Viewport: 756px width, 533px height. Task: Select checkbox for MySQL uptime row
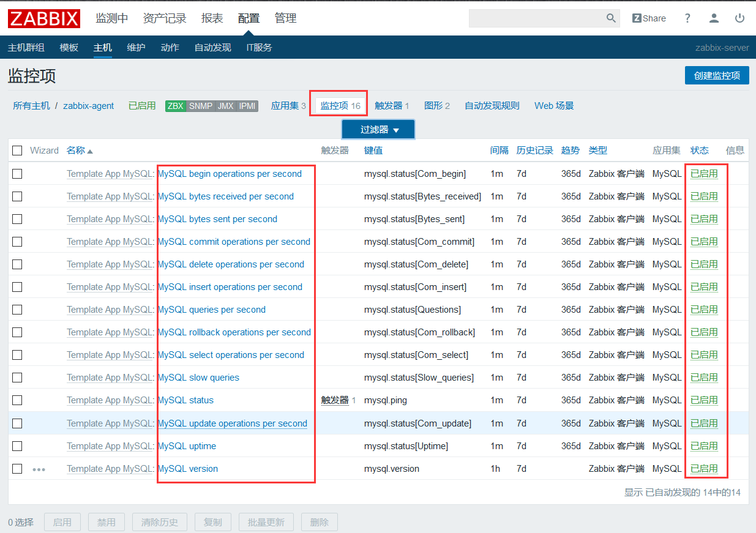click(17, 446)
